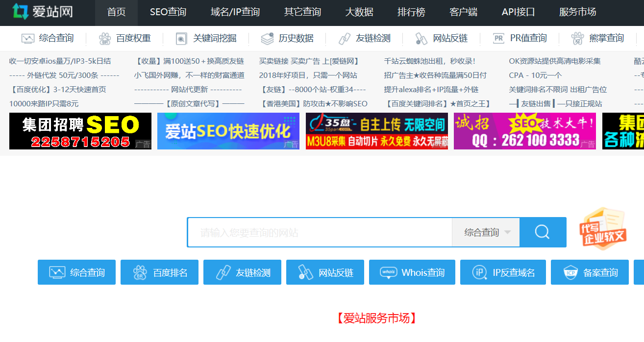Viewport: 644px width, 342px height.
Task: Expand the 综合查询 query type dropdown
Action: (486, 232)
